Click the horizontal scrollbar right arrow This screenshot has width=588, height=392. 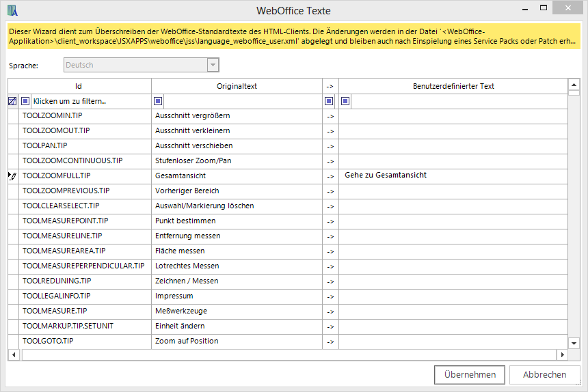[x=561, y=355]
